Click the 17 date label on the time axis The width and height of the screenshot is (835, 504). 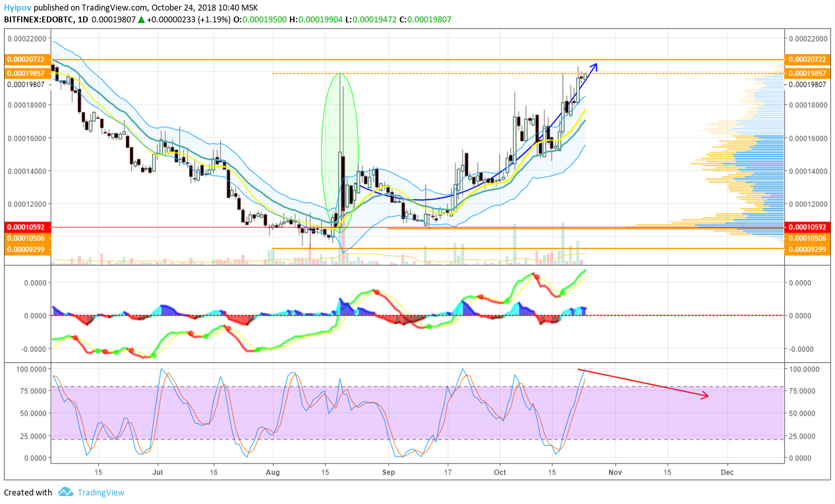point(447,472)
